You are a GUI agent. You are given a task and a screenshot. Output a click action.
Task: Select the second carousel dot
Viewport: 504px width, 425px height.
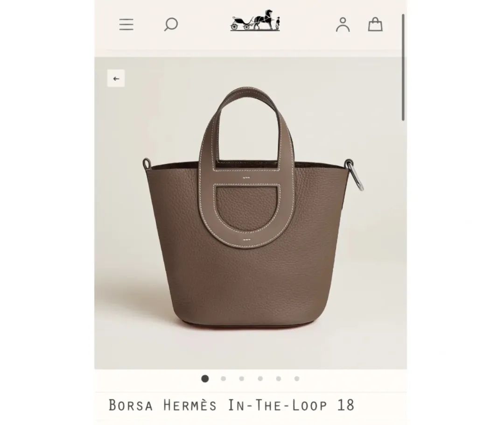click(x=224, y=379)
